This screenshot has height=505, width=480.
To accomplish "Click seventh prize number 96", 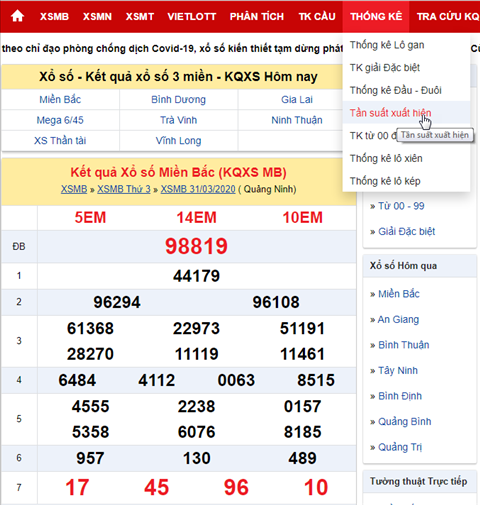I will pos(236,487).
